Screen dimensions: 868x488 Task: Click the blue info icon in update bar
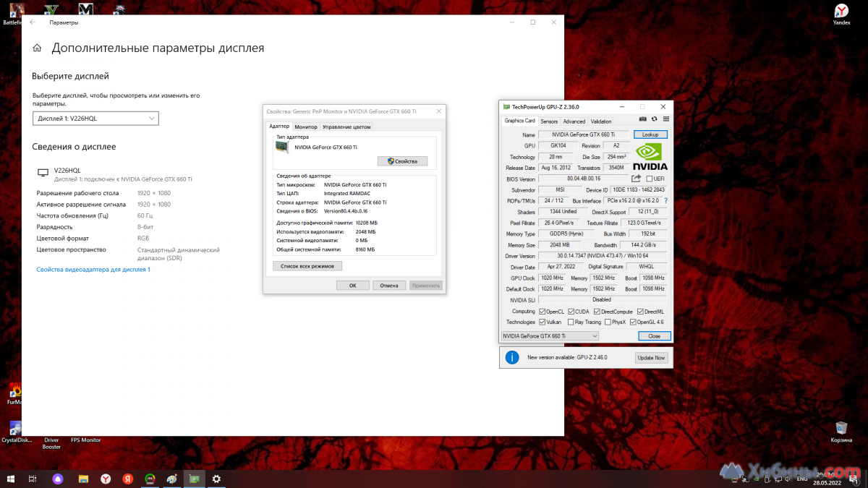512,358
